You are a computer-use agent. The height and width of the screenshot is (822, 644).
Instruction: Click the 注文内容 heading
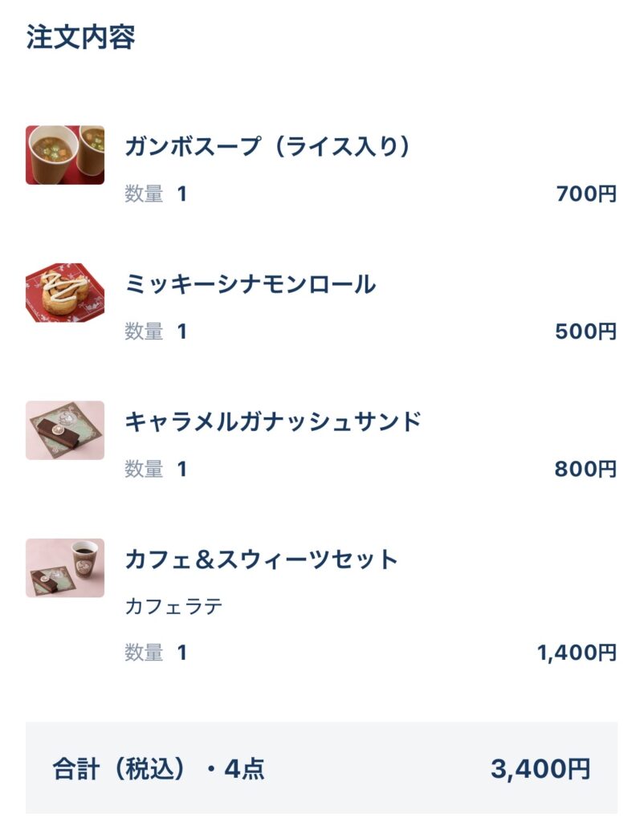click(x=80, y=37)
